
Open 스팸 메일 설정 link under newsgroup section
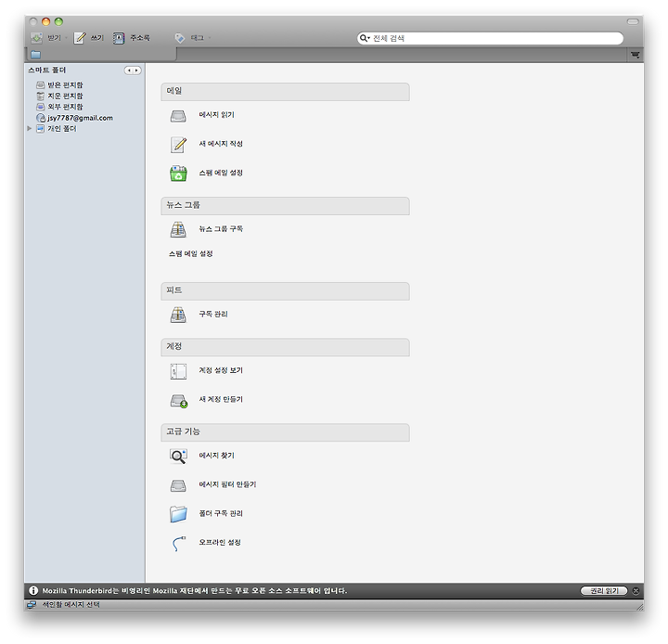pos(191,253)
